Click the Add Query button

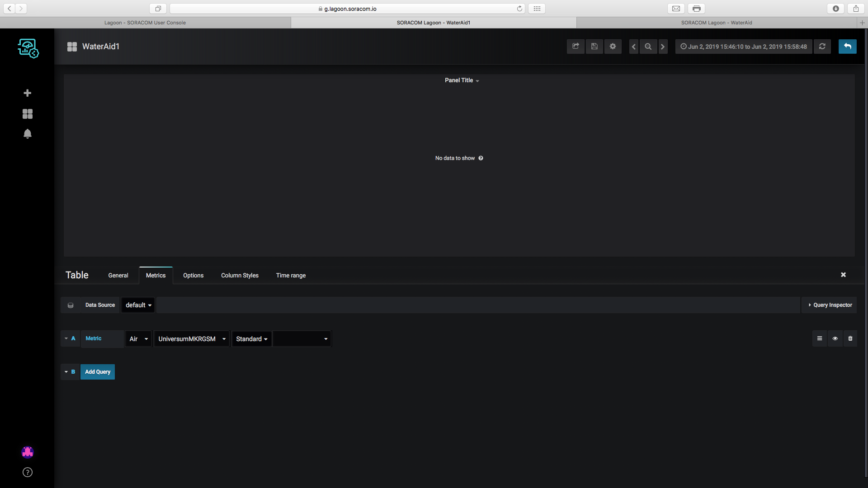click(x=98, y=372)
